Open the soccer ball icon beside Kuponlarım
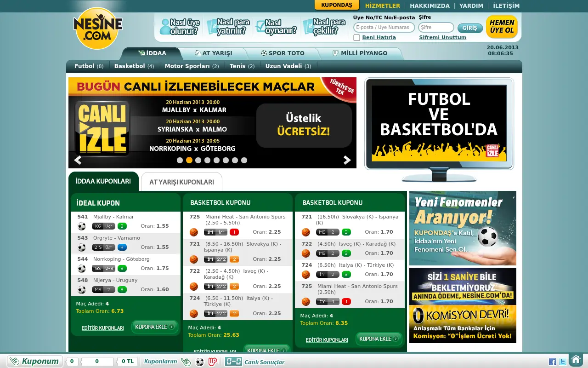 [x=199, y=362]
